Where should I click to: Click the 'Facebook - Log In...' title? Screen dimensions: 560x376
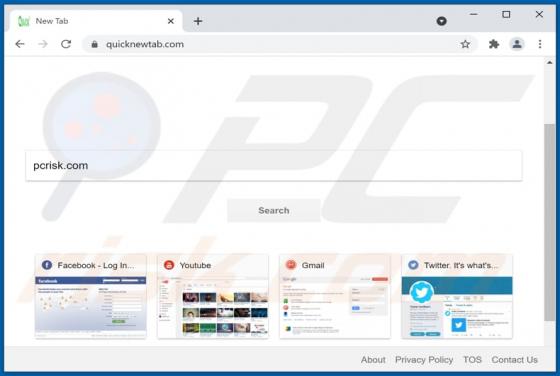coord(96,265)
